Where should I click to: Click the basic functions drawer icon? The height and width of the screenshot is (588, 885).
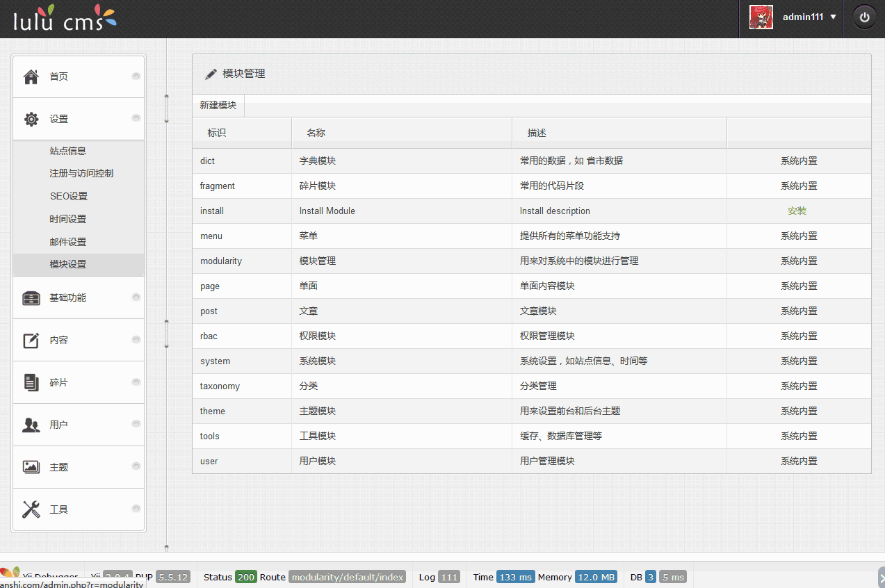(x=31, y=298)
